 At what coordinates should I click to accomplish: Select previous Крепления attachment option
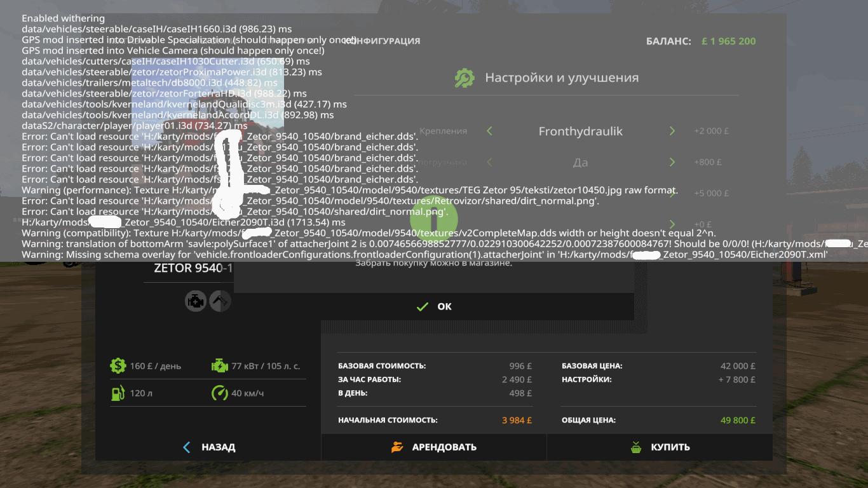[489, 131]
